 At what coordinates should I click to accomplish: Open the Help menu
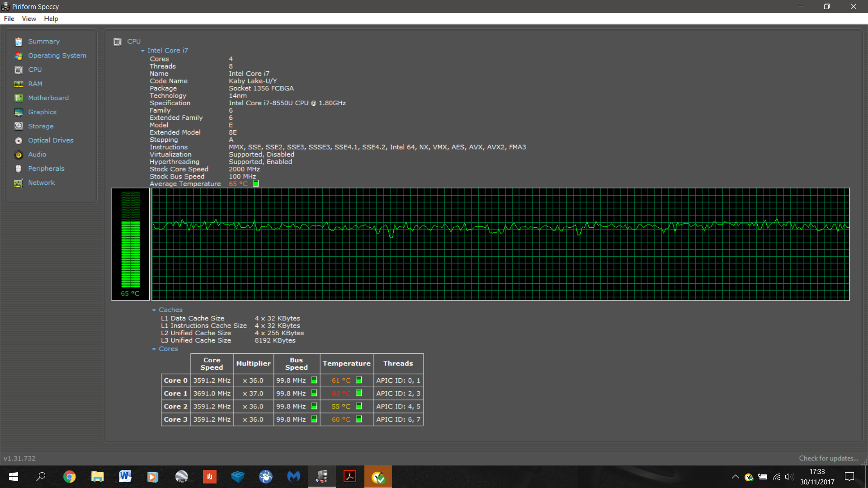pos(51,19)
